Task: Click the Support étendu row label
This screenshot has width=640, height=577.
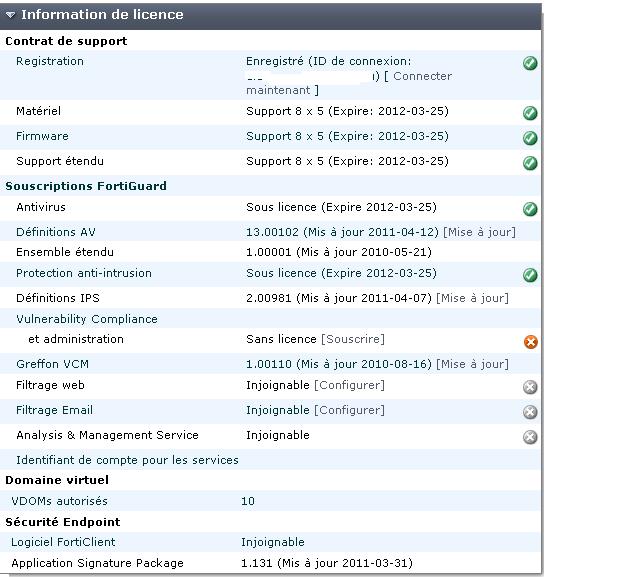Action: 60,161
